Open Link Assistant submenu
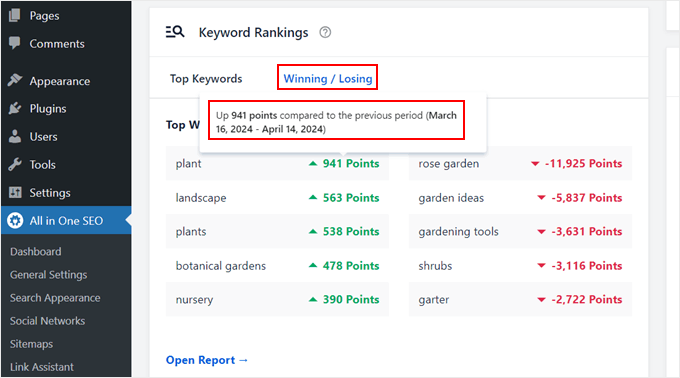Viewport: 680px width, 378px height. [x=42, y=367]
